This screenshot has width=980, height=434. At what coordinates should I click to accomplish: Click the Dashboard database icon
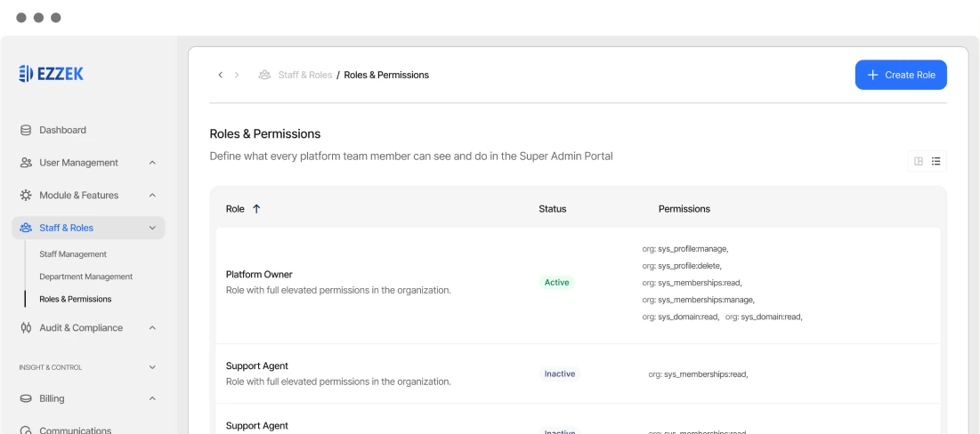coord(26,130)
